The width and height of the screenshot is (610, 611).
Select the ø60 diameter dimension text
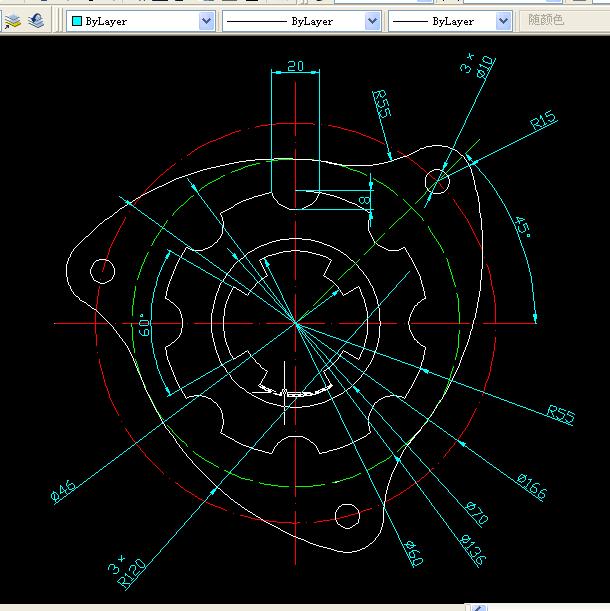tap(413, 553)
